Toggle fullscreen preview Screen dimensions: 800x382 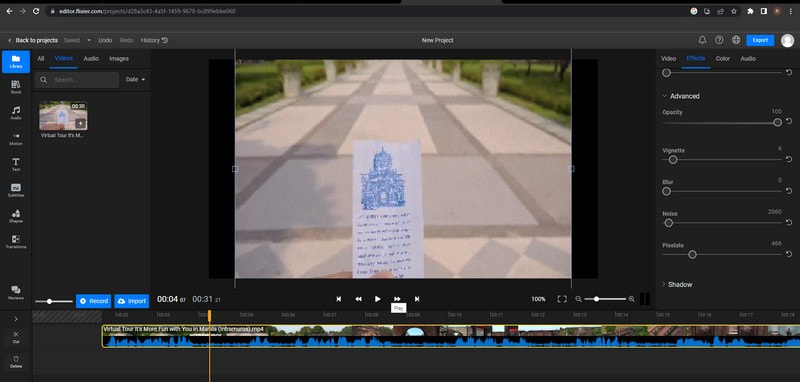click(562, 299)
